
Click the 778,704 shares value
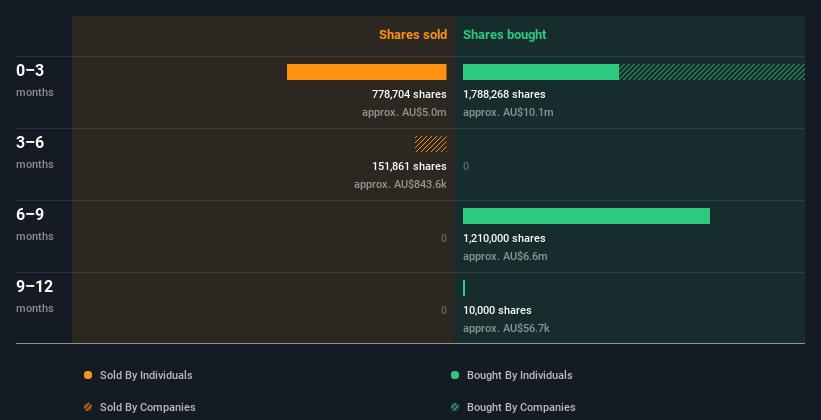pyautogui.click(x=409, y=94)
